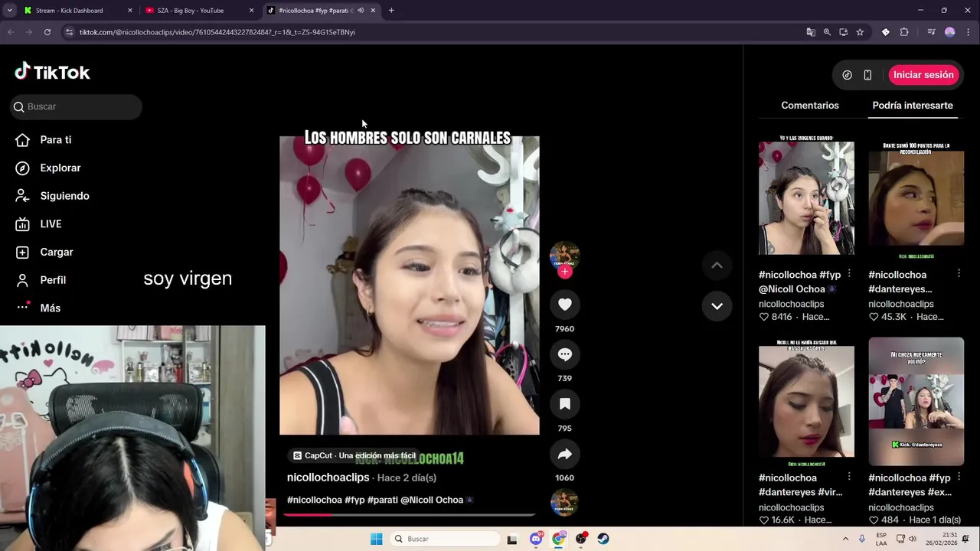Click the Iniciar sesión button
Viewport: 980px width, 551px height.
[x=923, y=75]
